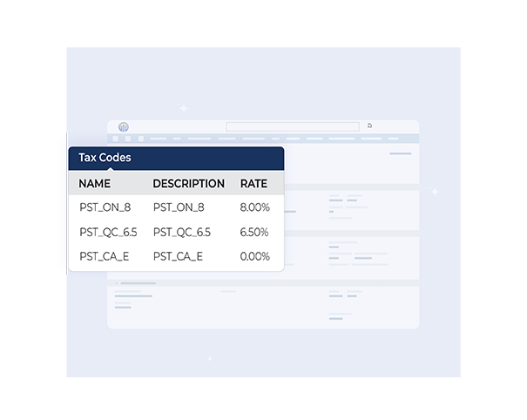527x420 pixels.
Task: Click the third square toolbar icon
Action: pyautogui.click(x=139, y=139)
